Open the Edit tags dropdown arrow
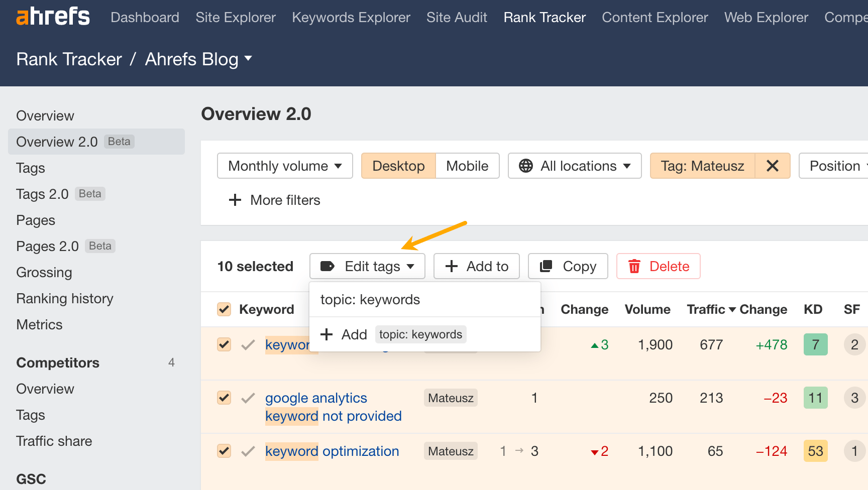The height and width of the screenshot is (490, 868). tap(411, 267)
